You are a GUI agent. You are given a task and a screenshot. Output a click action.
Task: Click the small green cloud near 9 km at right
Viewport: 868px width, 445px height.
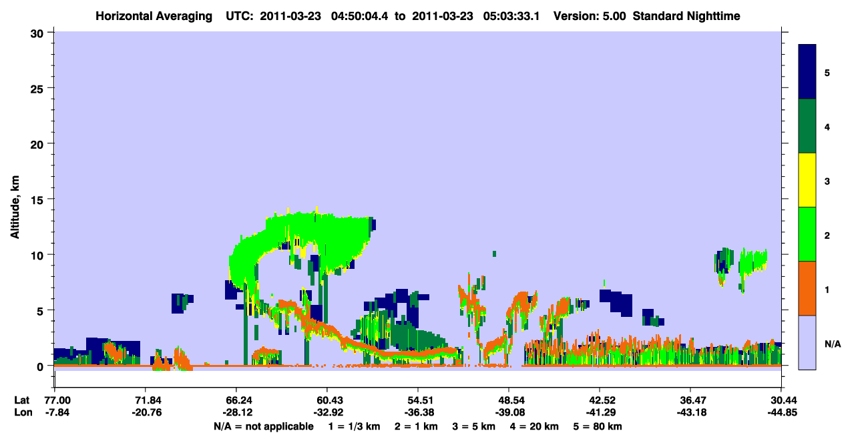[x=752, y=262]
